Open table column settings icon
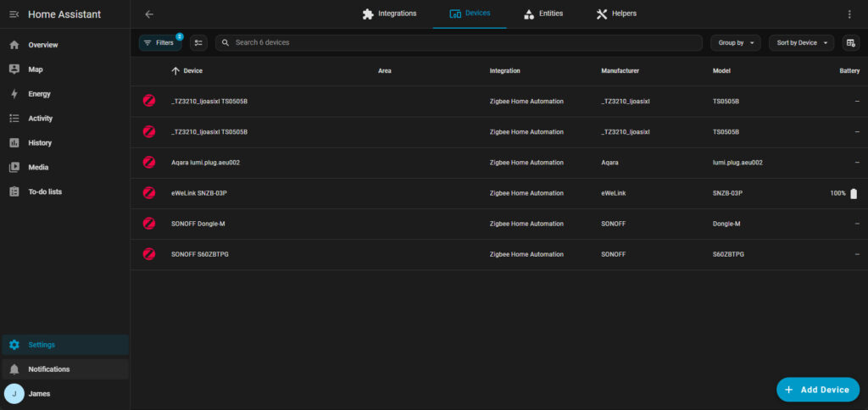 coord(850,42)
